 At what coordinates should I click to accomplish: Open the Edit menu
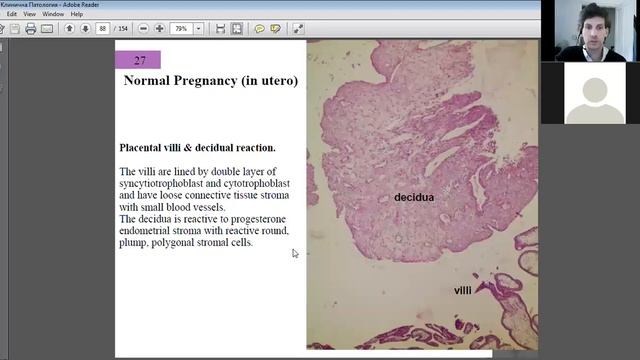[11, 14]
